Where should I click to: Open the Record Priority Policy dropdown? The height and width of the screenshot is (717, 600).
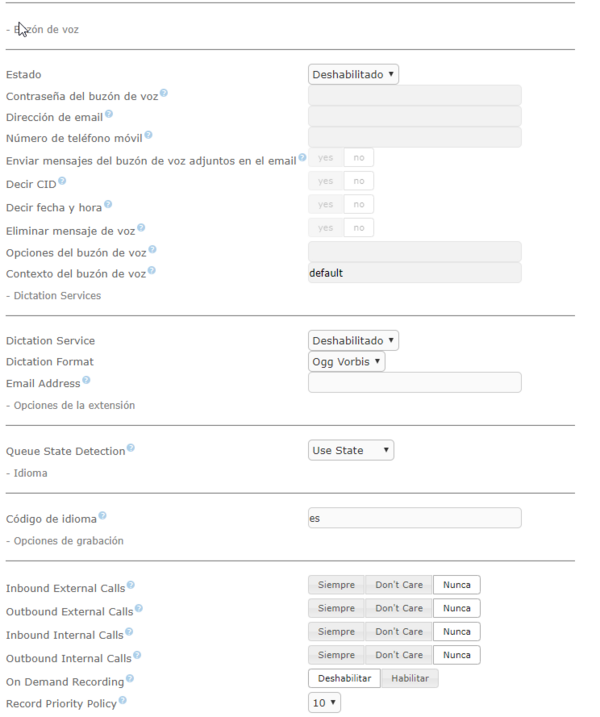click(325, 703)
